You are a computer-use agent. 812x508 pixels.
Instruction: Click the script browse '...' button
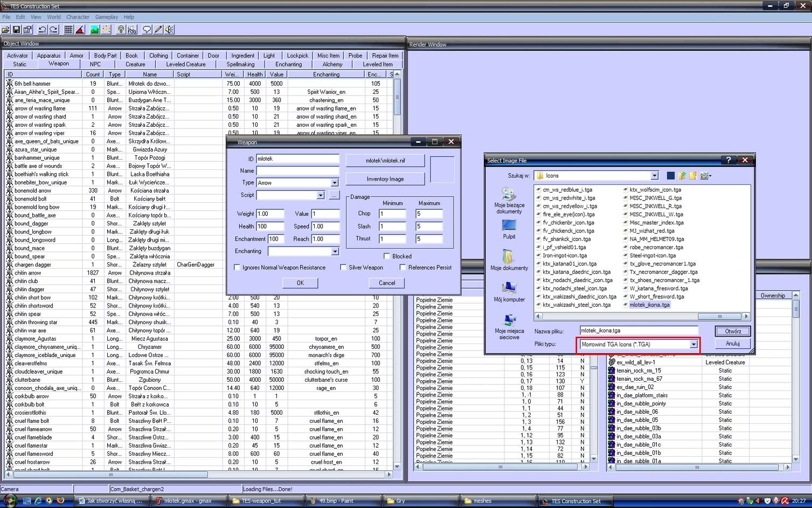pyautogui.click(x=334, y=195)
